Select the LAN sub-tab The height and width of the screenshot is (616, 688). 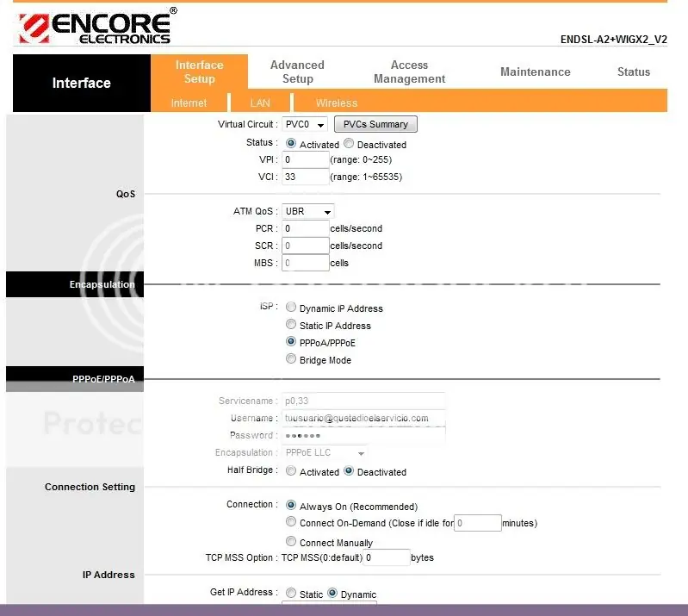click(260, 103)
